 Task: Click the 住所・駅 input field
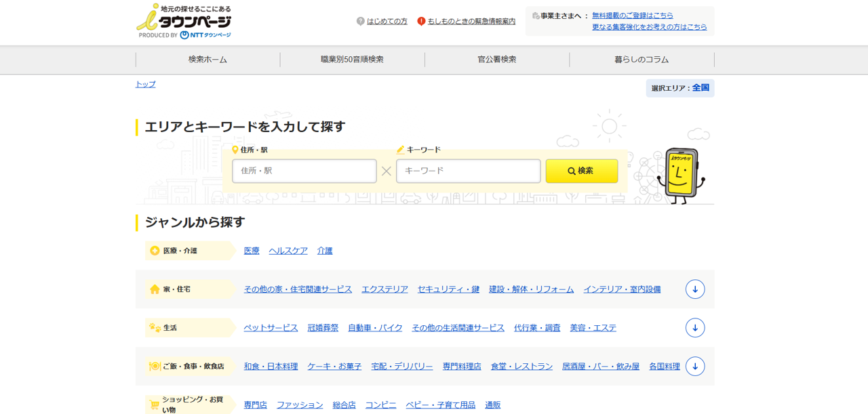coord(304,171)
